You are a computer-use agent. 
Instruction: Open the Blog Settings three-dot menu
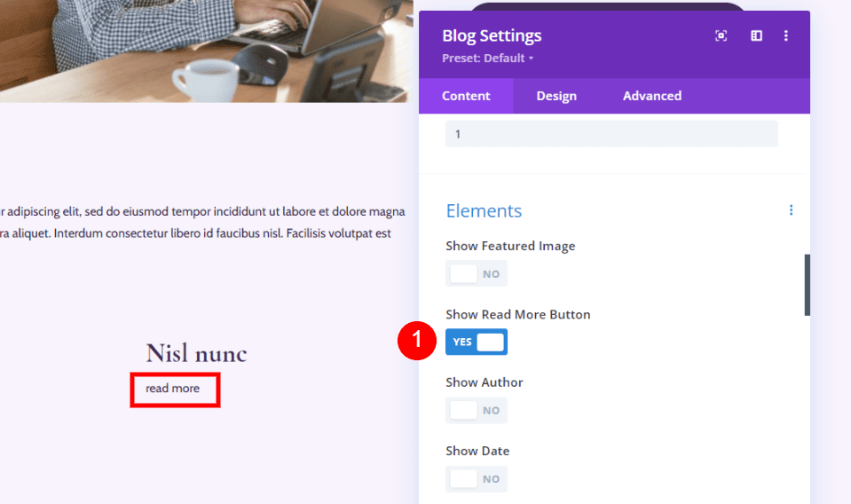(786, 36)
